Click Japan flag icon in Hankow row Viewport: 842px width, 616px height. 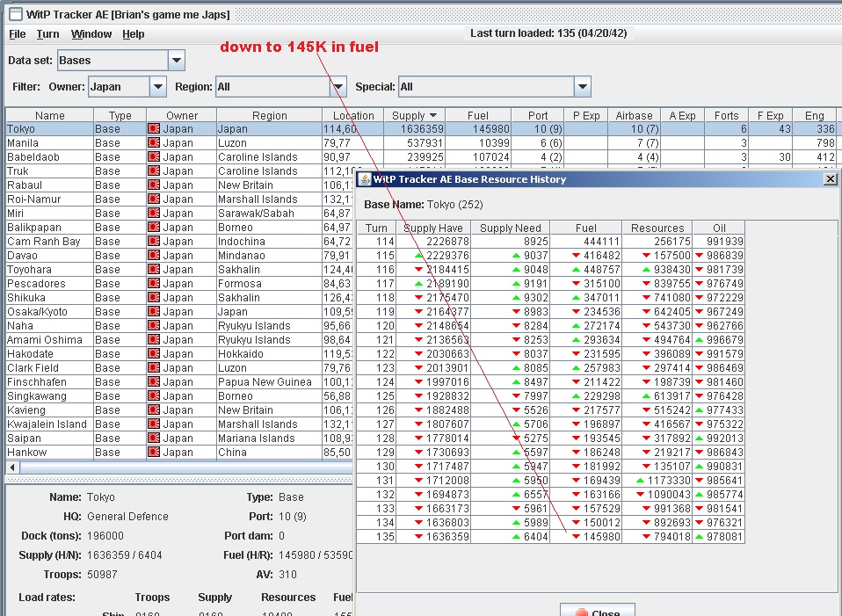click(154, 452)
